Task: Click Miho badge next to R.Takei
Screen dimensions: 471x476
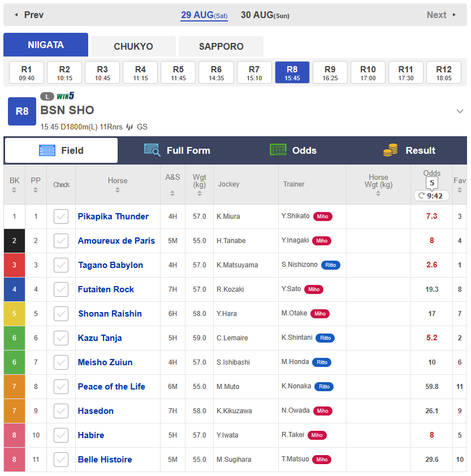Action: pyautogui.click(x=317, y=435)
